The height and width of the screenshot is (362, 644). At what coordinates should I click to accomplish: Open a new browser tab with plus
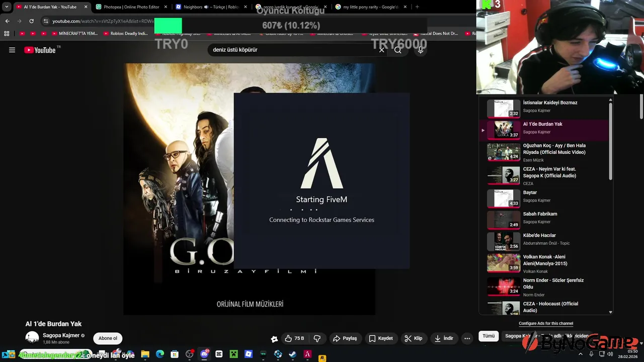417,7
